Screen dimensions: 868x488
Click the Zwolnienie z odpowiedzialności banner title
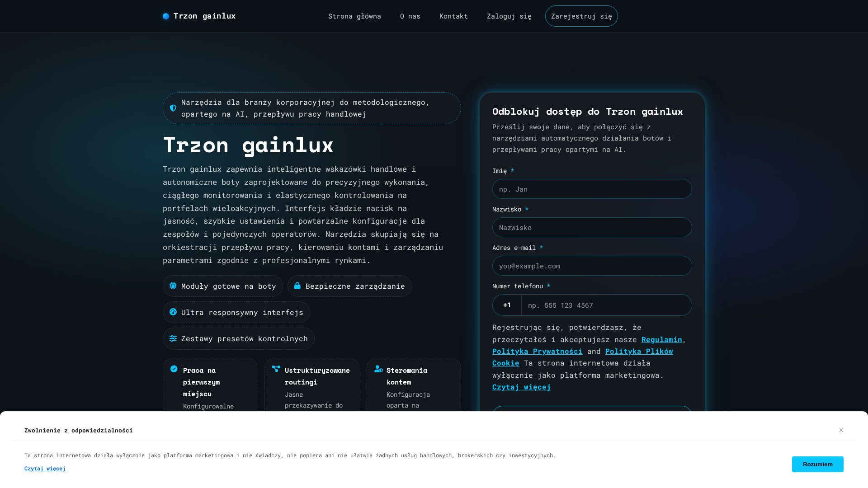coord(79,430)
